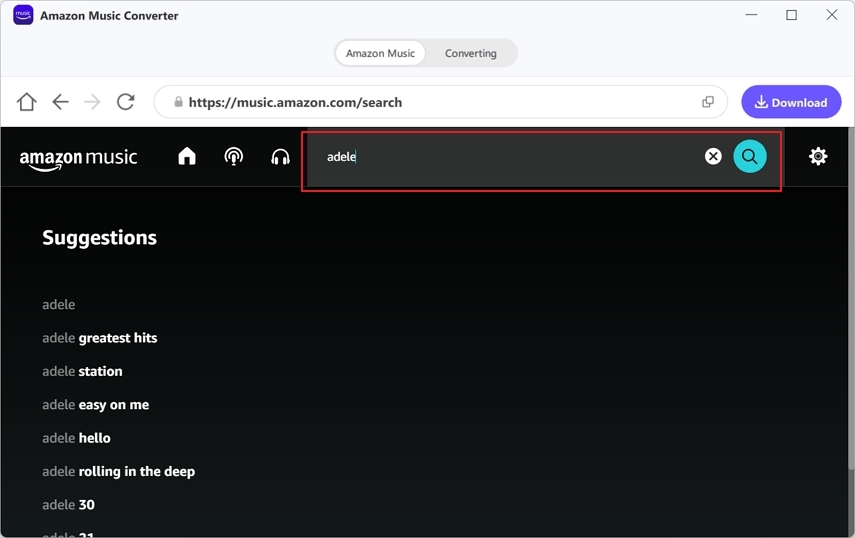Select suggestion "adele 30"
855x538 pixels.
68,505
